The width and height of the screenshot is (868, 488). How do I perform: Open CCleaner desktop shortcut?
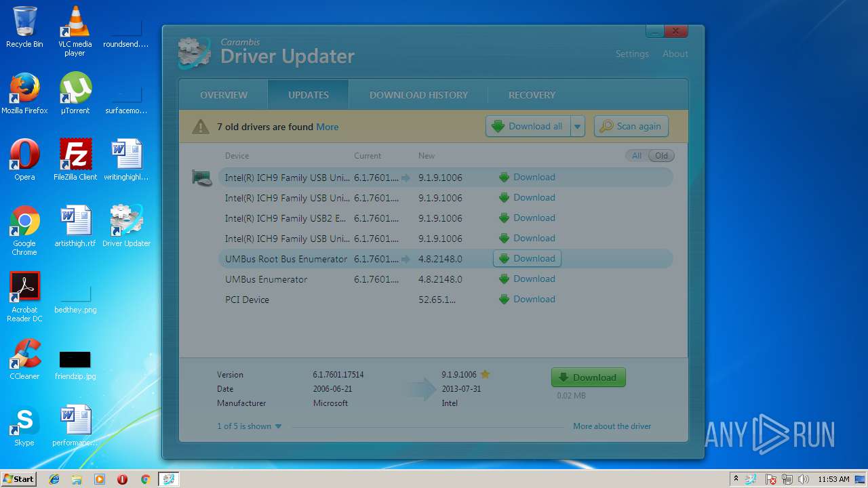click(x=24, y=359)
